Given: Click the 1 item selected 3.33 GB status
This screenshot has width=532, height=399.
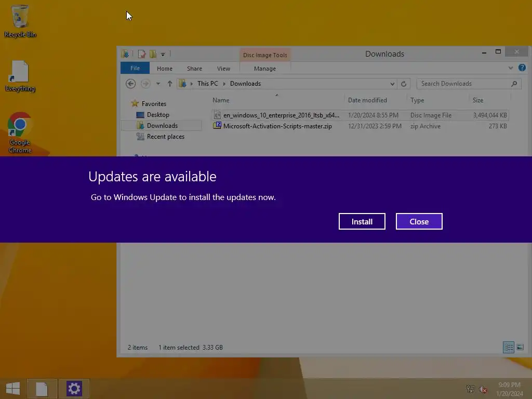Looking at the screenshot, I should tap(190, 348).
